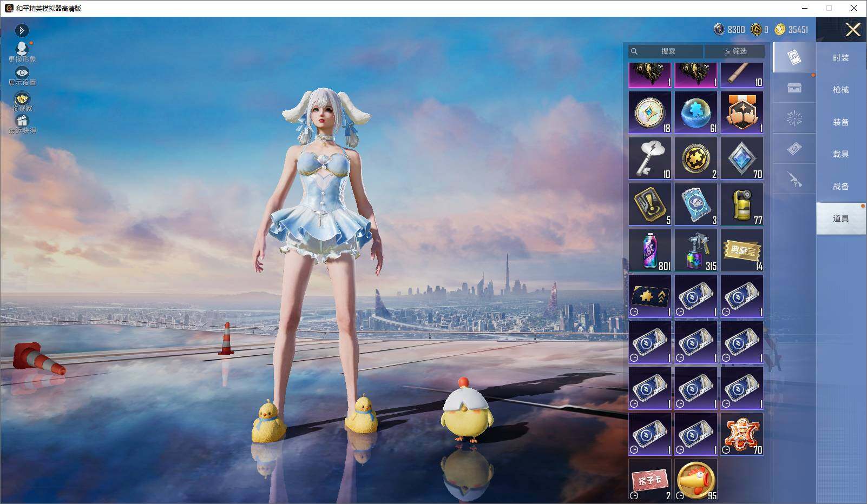The image size is (867, 504).
Task: Select the wooden stick item 10
Action: tap(742, 75)
